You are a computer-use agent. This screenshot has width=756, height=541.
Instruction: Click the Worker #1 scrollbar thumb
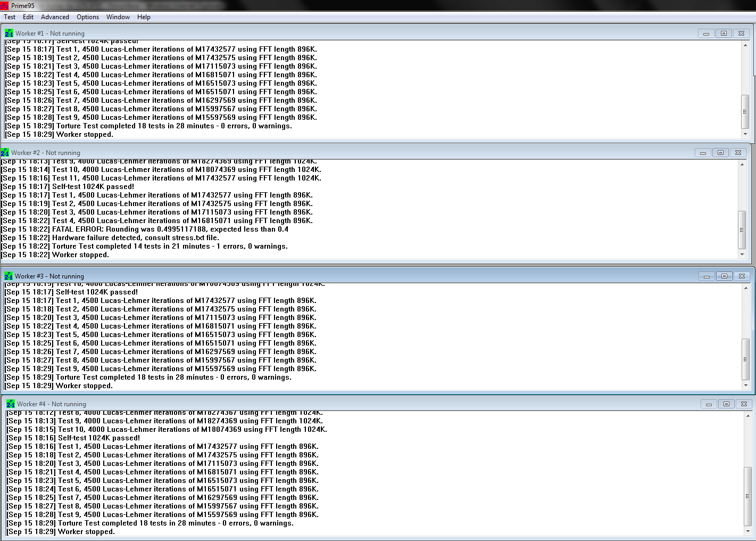[745, 112]
